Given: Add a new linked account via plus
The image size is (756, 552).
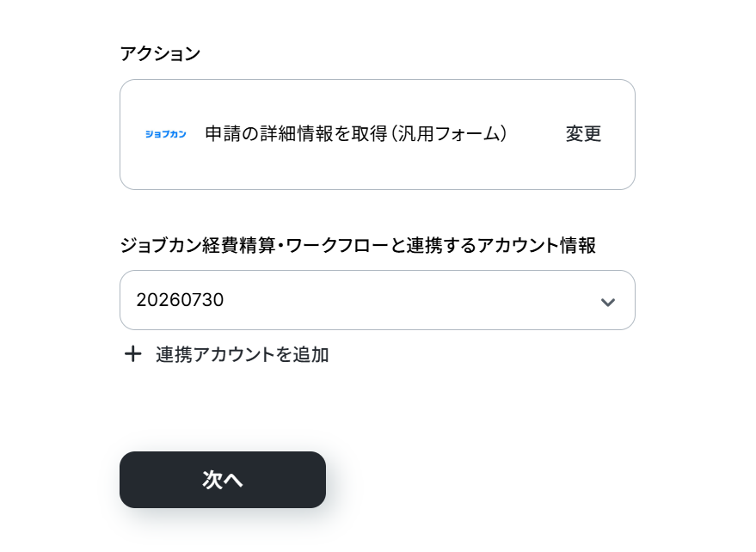Looking at the screenshot, I should point(132,354).
